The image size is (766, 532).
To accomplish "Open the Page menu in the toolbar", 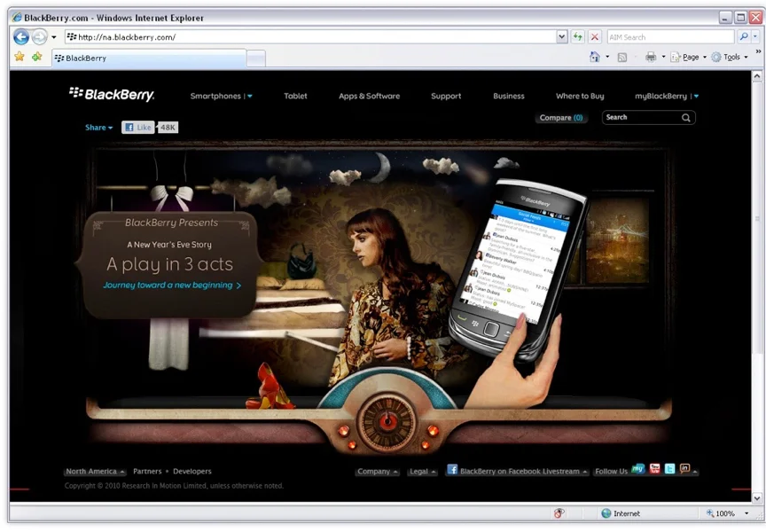I will [689, 57].
